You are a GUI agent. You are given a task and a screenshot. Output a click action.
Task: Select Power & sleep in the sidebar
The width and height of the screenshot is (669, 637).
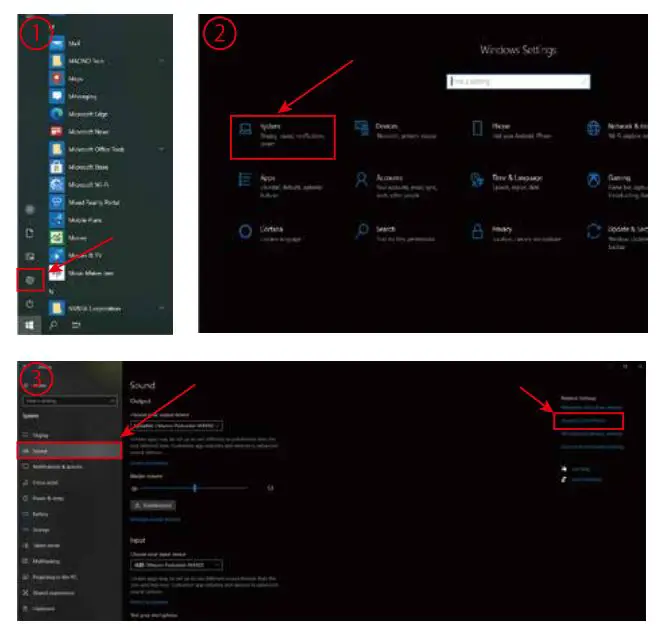point(70,498)
